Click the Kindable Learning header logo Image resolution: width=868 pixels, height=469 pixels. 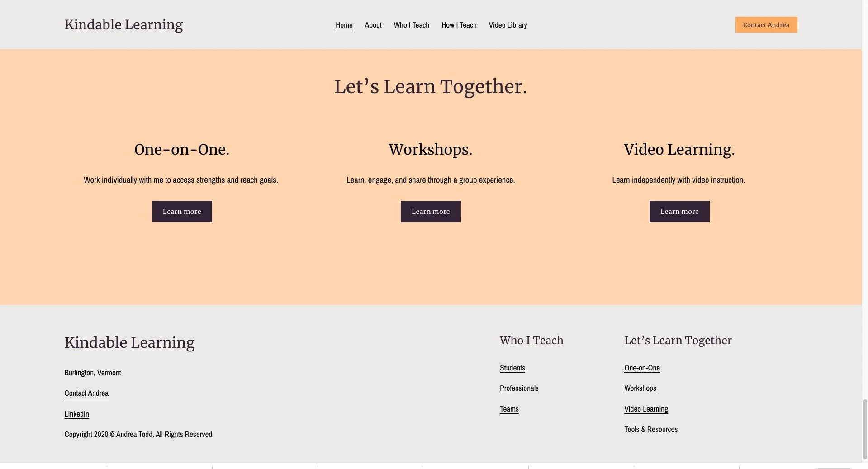[123, 25]
